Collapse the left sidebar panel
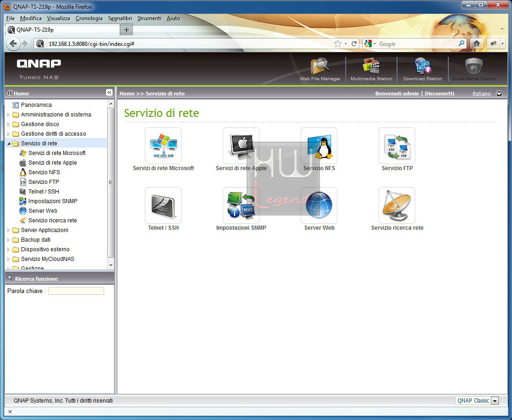The height and width of the screenshot is (420, 512). pyautogui.click(x=109, y=93)
